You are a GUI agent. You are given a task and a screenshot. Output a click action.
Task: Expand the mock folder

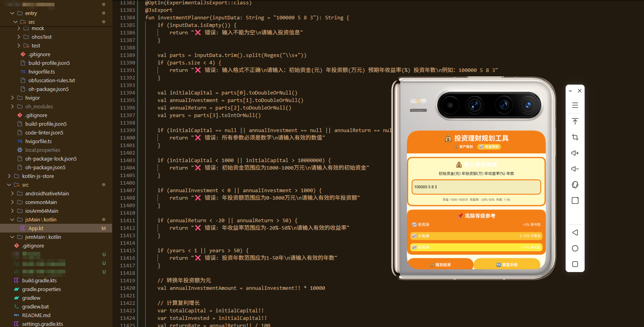pos(19,28)
